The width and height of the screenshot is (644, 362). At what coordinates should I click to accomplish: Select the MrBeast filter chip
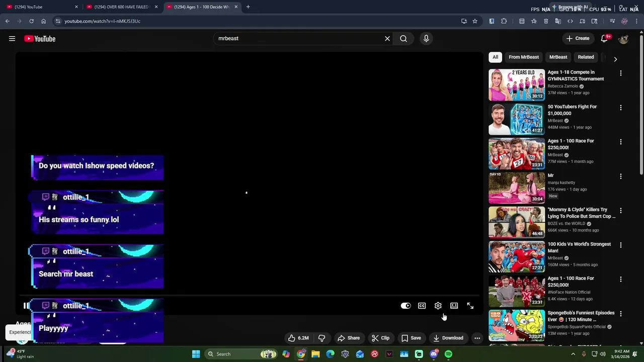[x=558, y=57]
